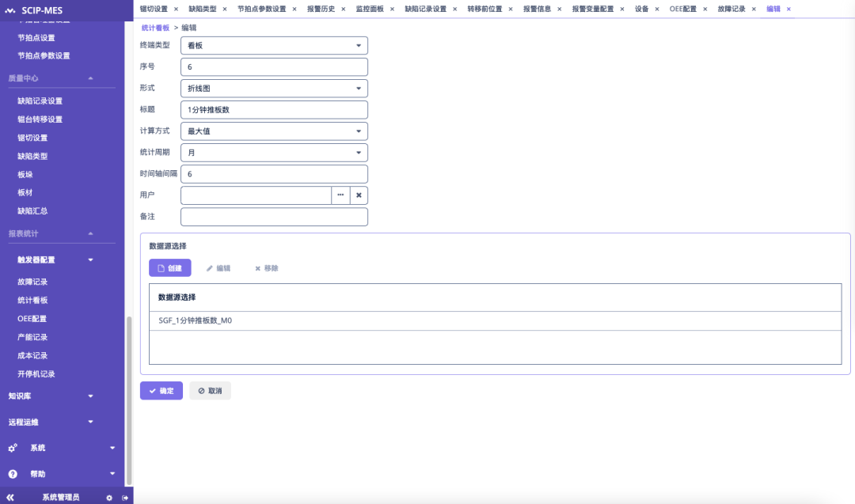Close the 报警信息 tab

pos(560,9)
